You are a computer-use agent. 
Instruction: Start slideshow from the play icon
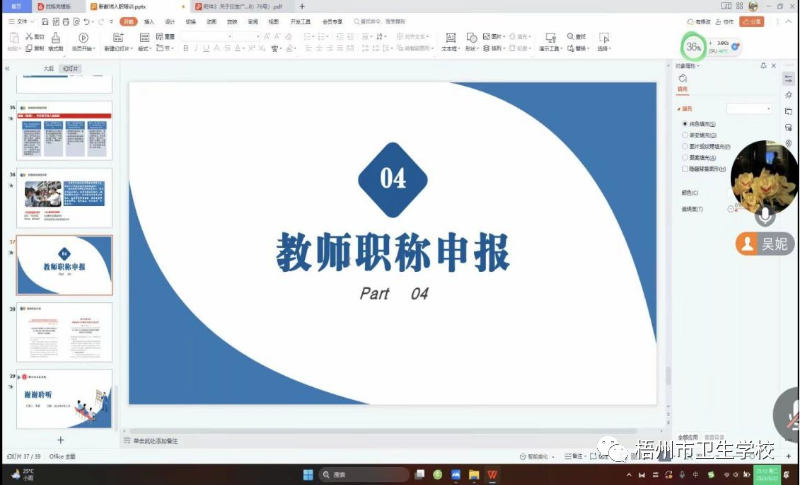click(82, 40)
